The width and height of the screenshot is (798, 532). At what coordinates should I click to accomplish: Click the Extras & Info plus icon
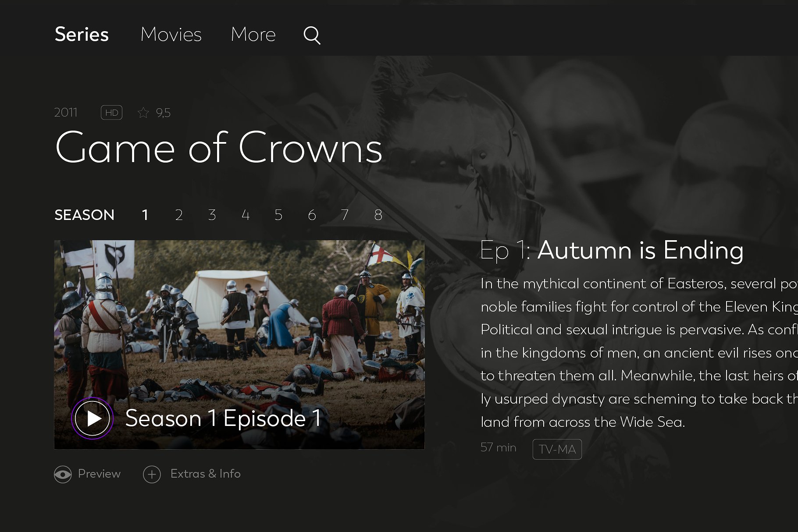coord(152,474)
